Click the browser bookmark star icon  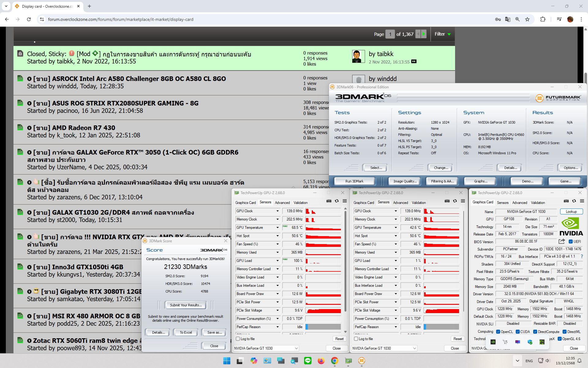527,19
